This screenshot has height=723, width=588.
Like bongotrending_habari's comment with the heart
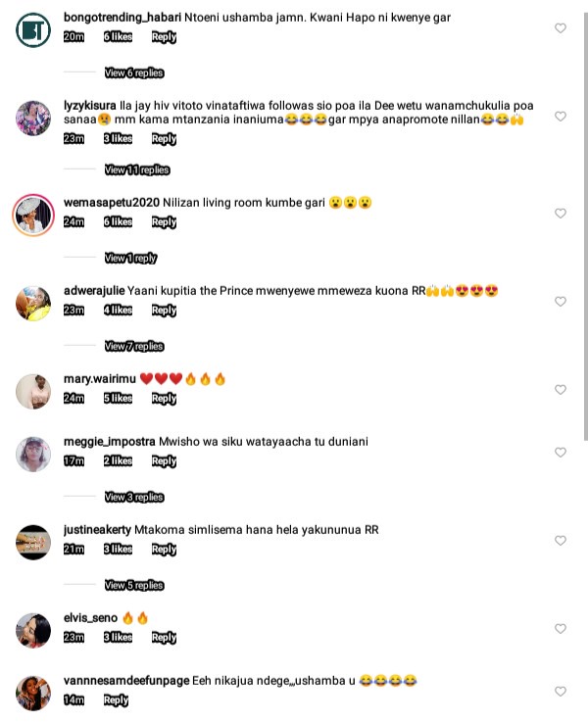pyautogui.click(x=560, y=28)
